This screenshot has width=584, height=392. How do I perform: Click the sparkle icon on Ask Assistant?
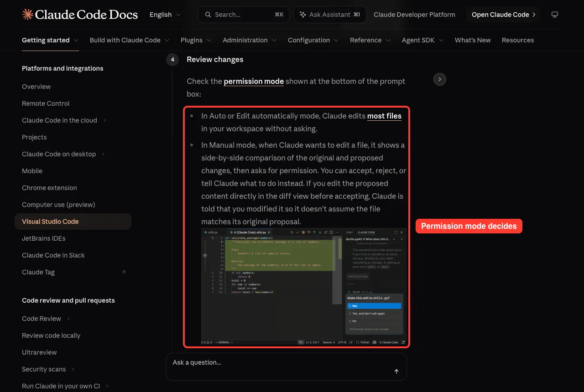pyautogui.click(x=303, y=15)
